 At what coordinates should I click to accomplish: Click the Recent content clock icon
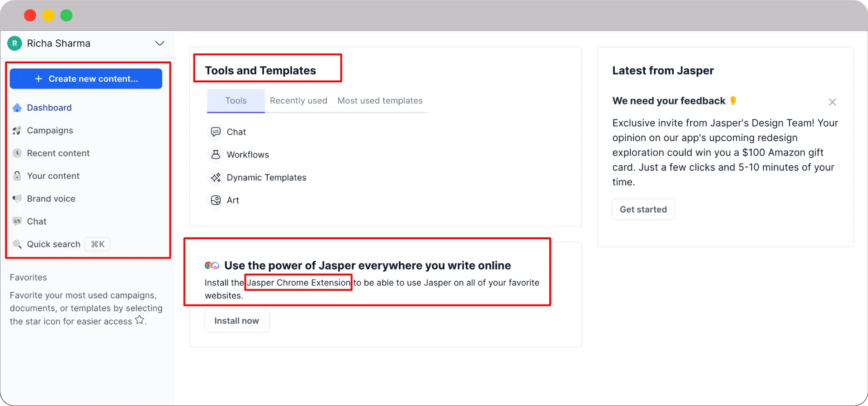pos(17,153)
